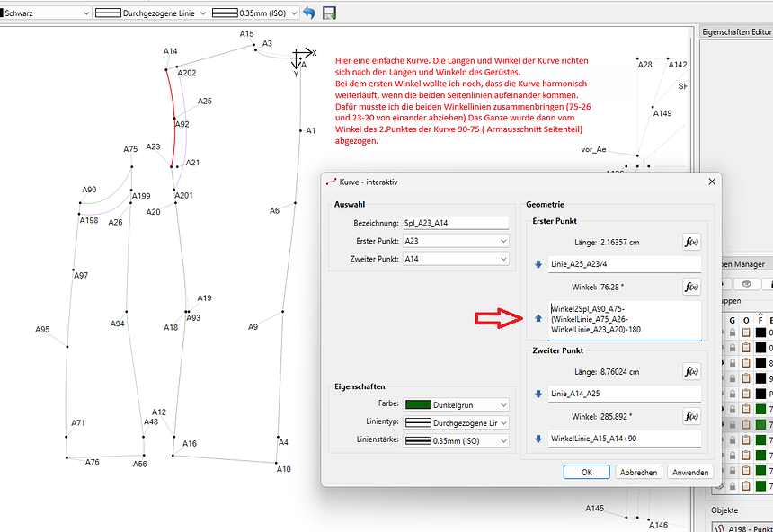Toggle eye visibility button in group manager

[x=746, y=284]
